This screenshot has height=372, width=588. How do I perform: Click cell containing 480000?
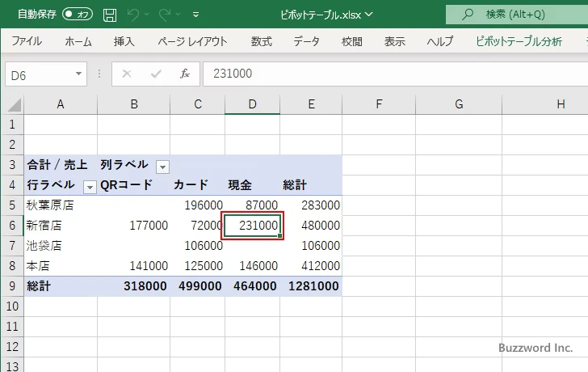coord(311,226)
